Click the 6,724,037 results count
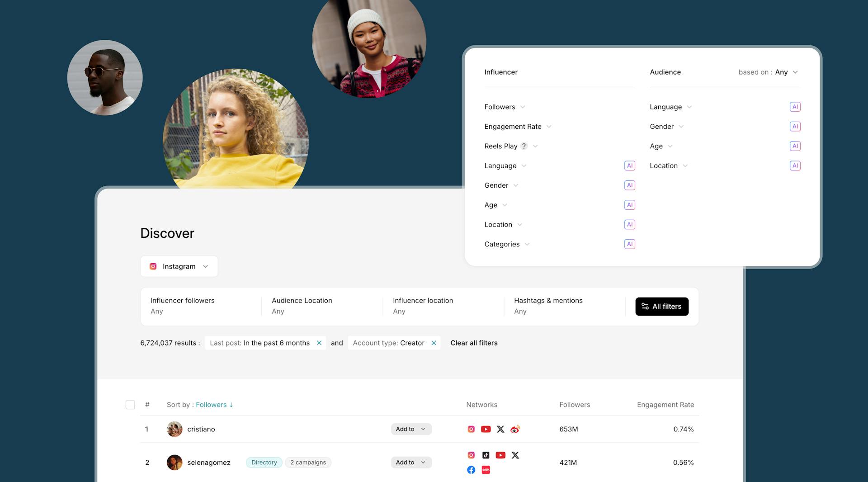The width and height of the screenshot is (868, 482). pyautogui.click(x=170, y=343)
